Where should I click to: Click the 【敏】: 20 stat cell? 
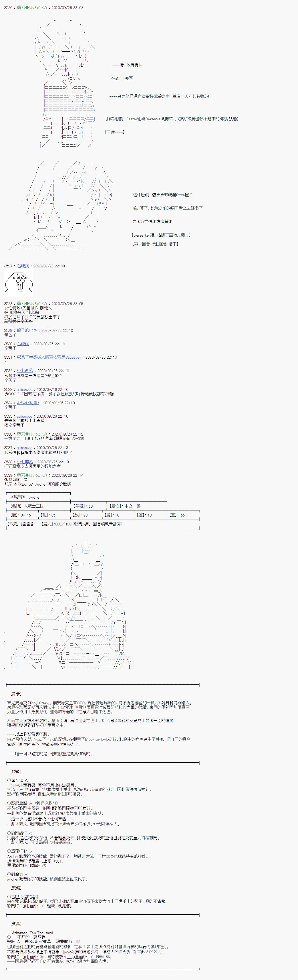80,515
